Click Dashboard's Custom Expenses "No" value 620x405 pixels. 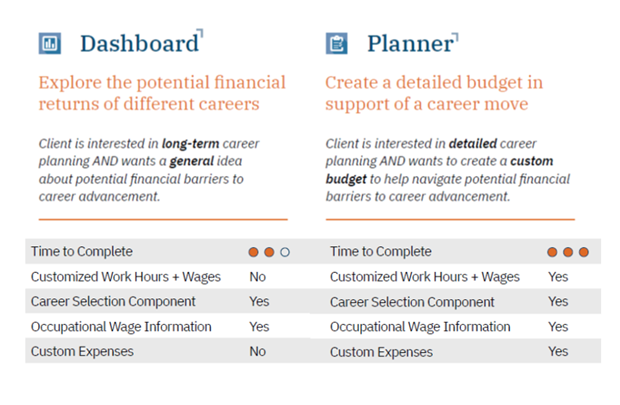pyautogui.click(x=258, y=352)
